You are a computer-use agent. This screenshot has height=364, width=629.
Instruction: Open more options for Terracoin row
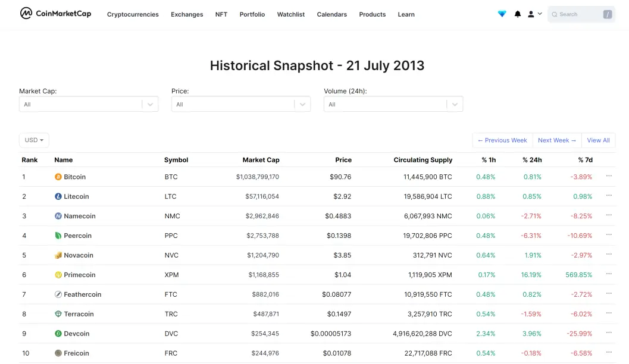click(609, 313)
